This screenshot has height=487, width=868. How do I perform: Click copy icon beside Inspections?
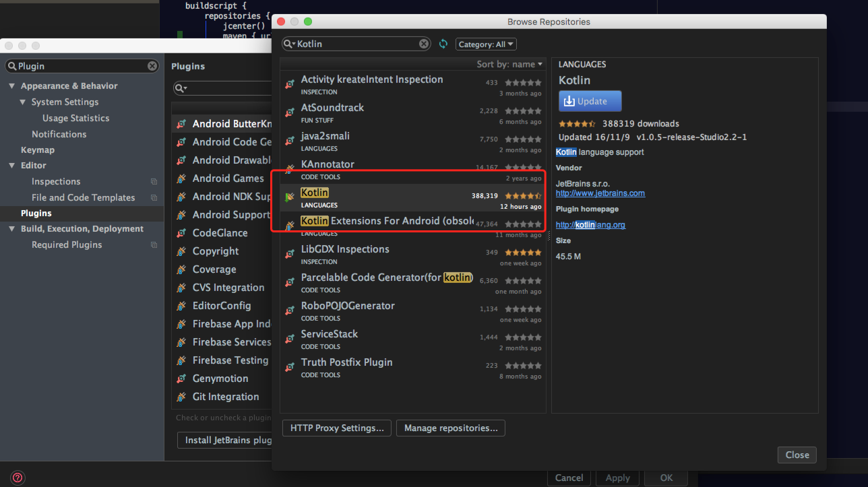(x=154, y=182)
